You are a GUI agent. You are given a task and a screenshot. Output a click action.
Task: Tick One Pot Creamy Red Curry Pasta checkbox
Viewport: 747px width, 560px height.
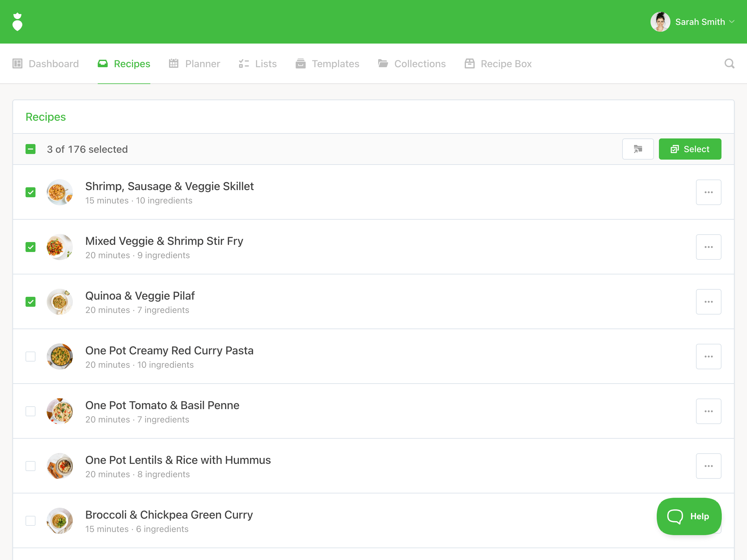(31, 357)
